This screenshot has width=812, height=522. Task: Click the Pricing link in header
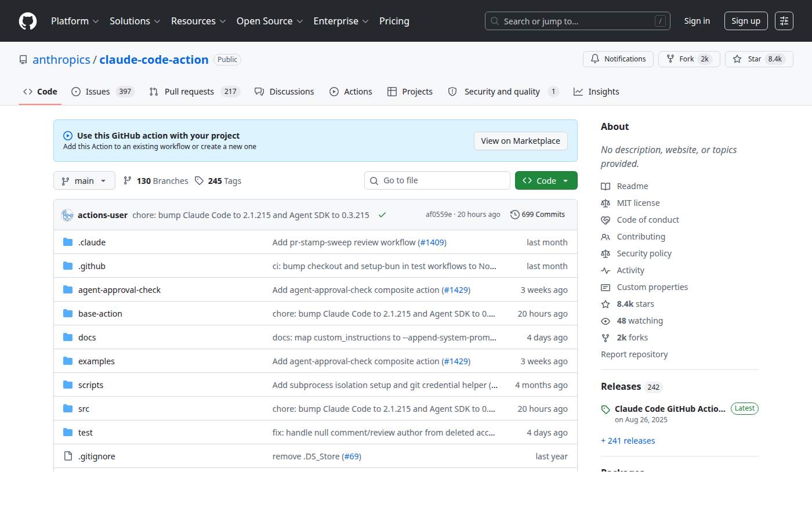coord(394,21)
